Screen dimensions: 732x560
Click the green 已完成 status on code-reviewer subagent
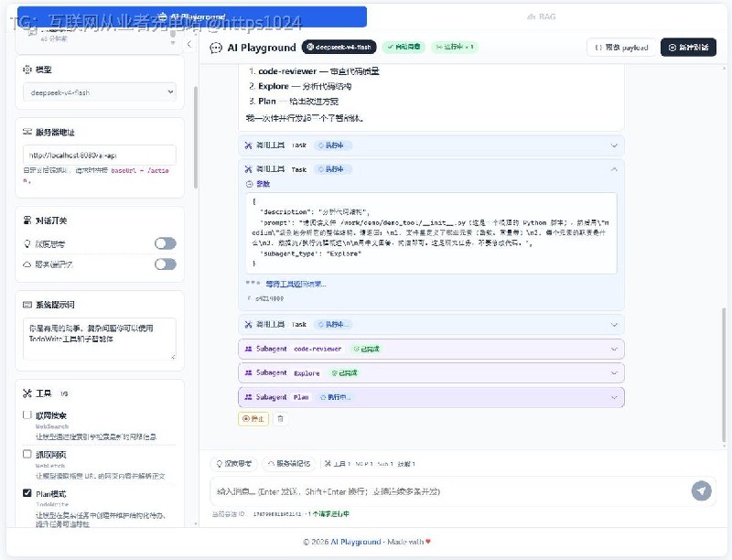pyautogui.click(x=367, y=349)
